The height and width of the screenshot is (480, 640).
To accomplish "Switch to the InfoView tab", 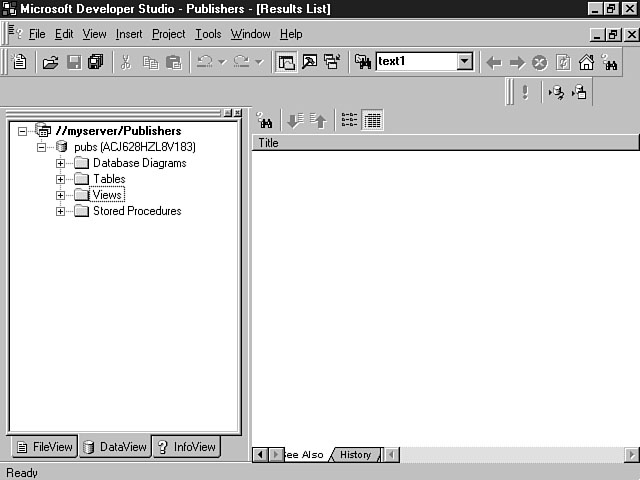I will (187, 447).
